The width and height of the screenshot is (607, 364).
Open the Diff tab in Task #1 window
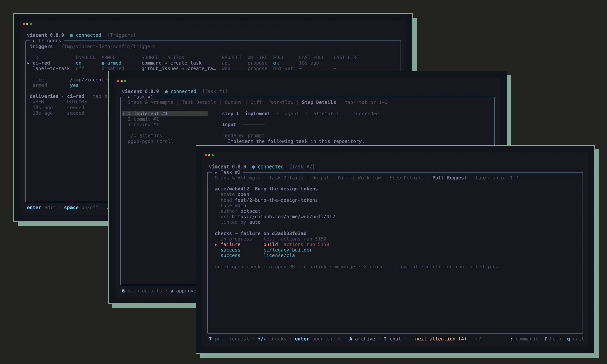(x=256, y=102)
